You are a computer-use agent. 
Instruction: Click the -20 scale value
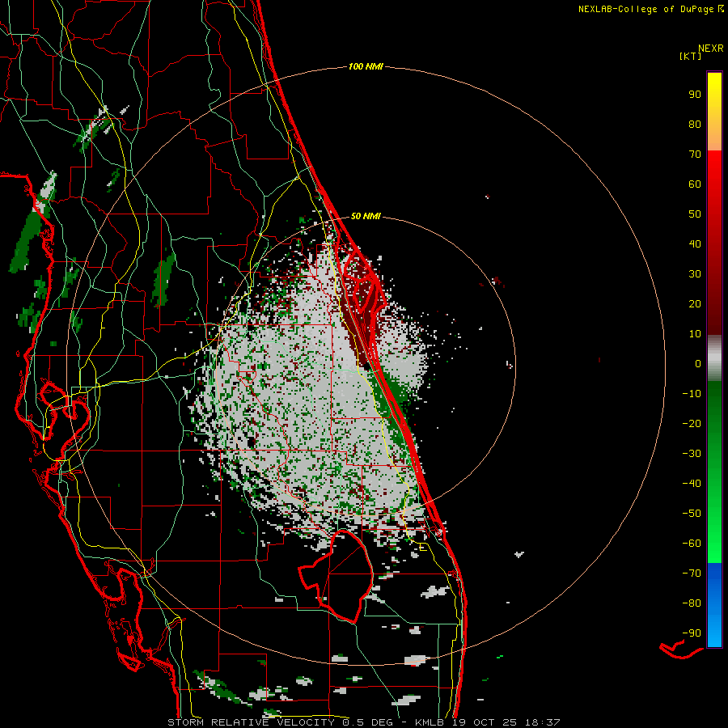[692, 423]
